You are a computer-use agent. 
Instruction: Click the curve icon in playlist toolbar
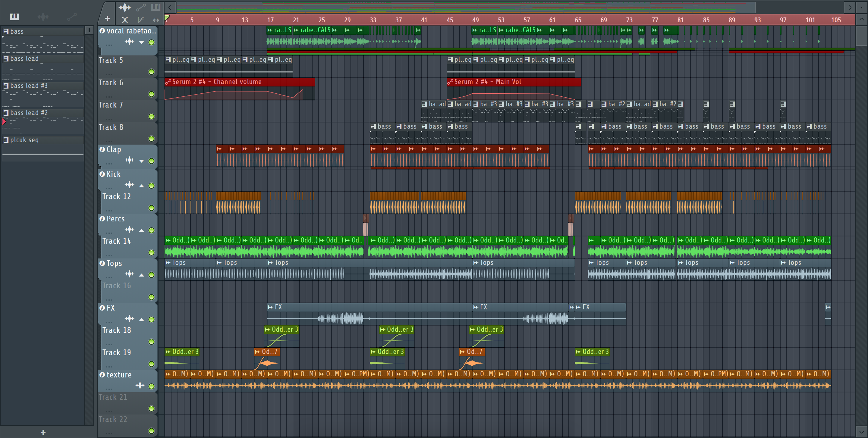pos(141,20)
